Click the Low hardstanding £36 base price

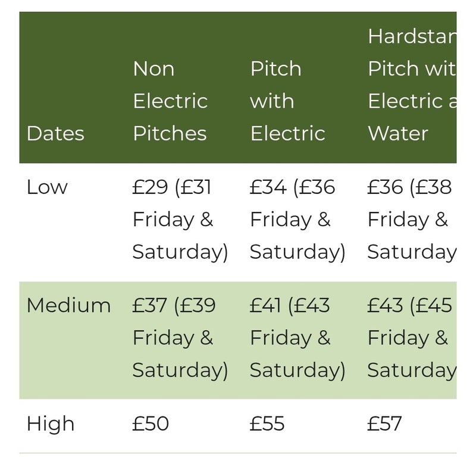[385, 187]
